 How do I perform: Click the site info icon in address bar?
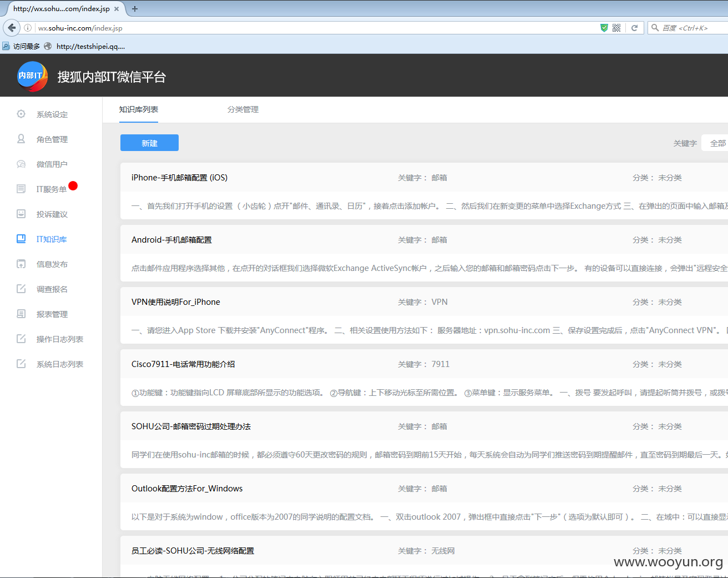click(x=28, y=28)
